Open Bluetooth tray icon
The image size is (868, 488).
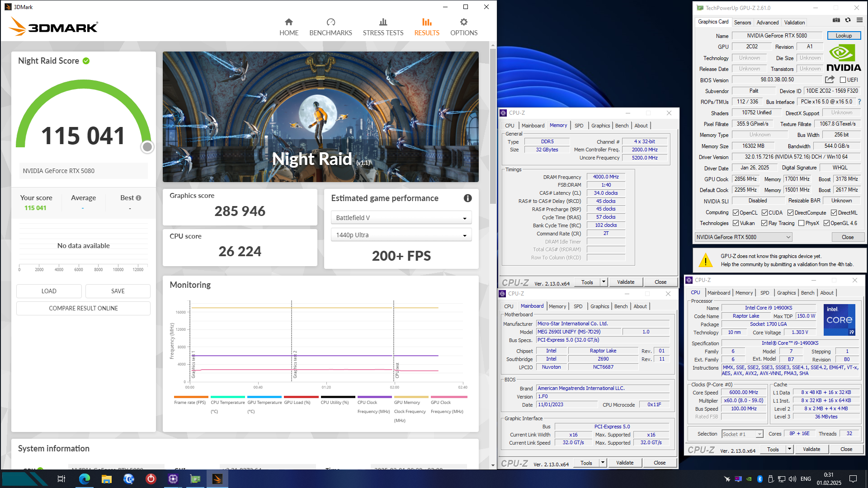point(760,479)
